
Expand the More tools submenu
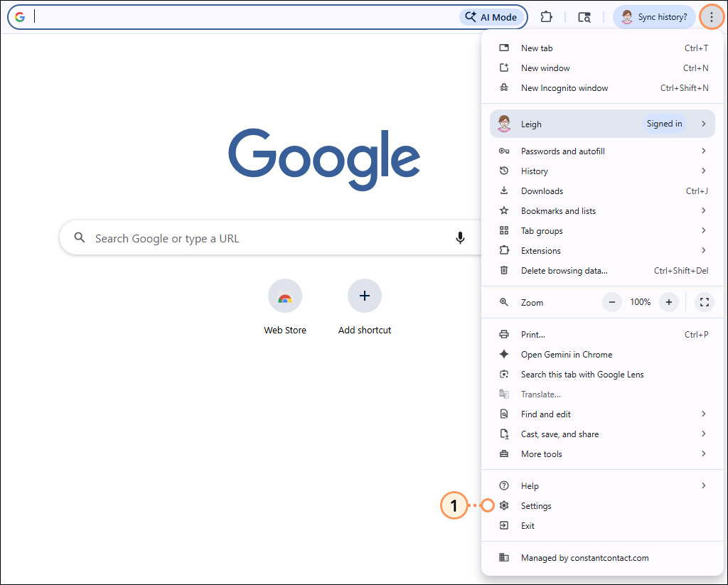[542, 453]
